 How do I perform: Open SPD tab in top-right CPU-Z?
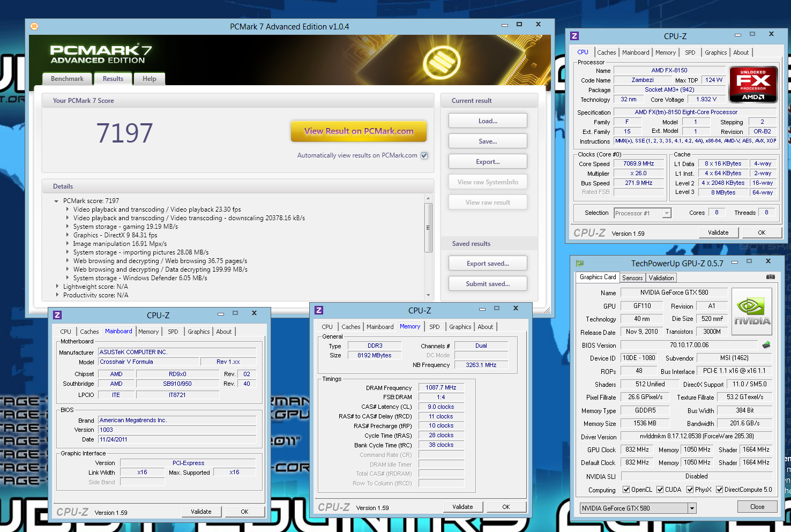690,53
